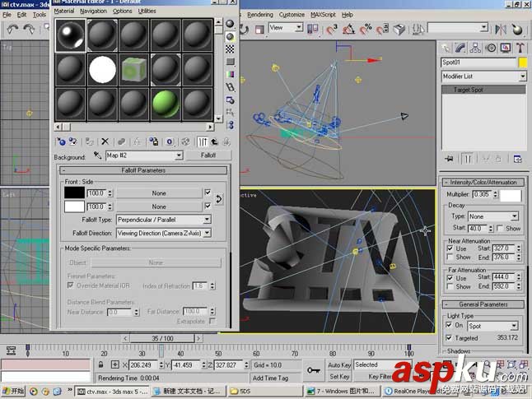Click the light color swatch beside Multiplier
This screenshot has width=532, height=399.
(x=511, y=196)
